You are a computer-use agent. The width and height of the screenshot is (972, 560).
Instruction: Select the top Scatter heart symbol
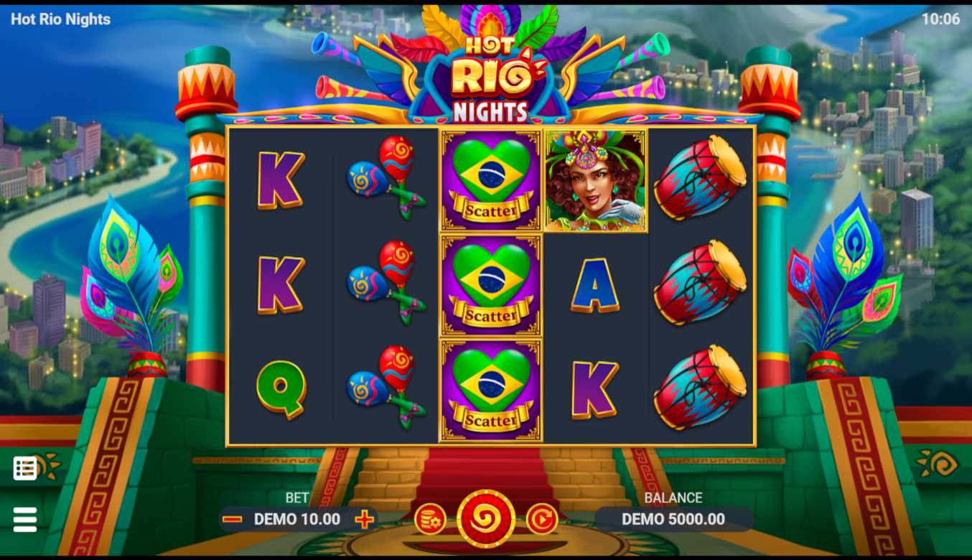click(491, 181)
